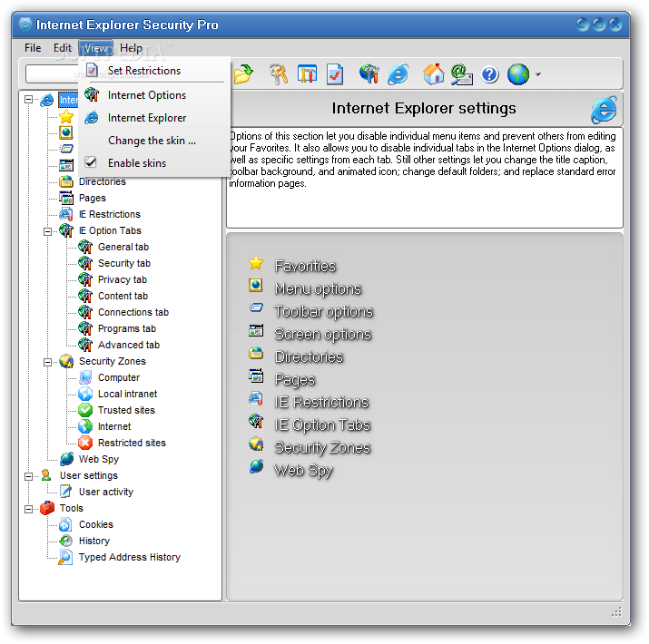Open the IE Option Tabs link in the right panel

tap(322, 424)
